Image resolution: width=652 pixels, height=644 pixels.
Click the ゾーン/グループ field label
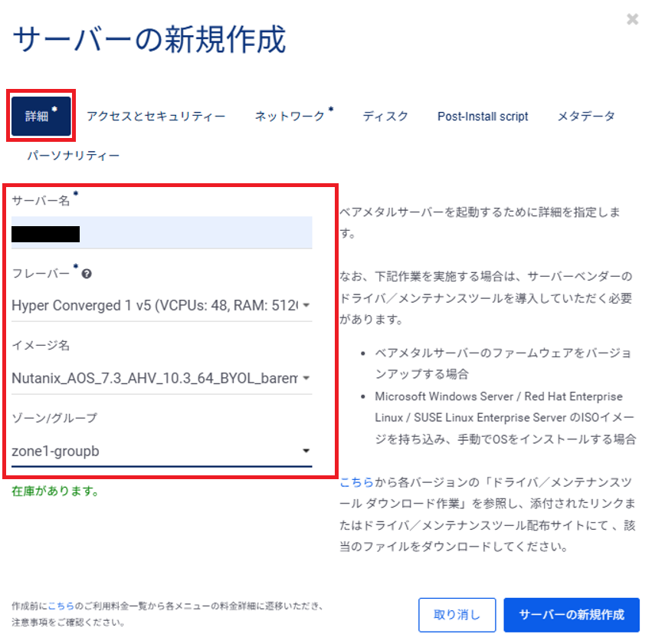(54, 419)
